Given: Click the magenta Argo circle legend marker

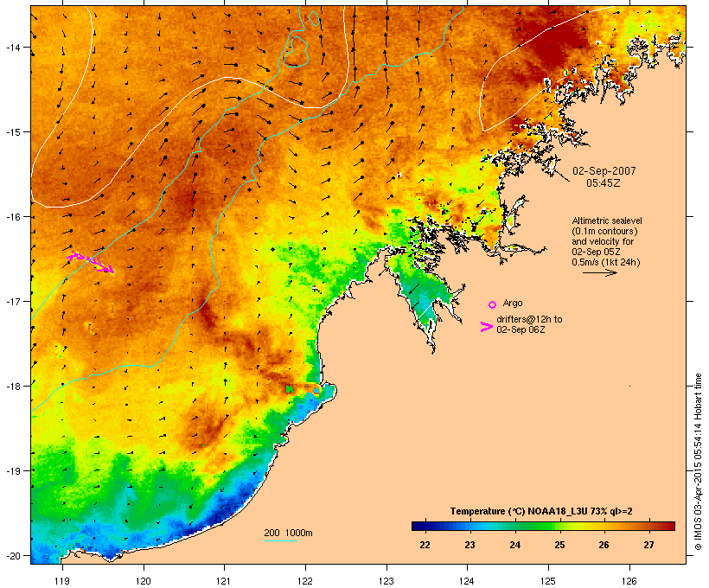Looking at the screenshot, I should [x=493, y=304].
